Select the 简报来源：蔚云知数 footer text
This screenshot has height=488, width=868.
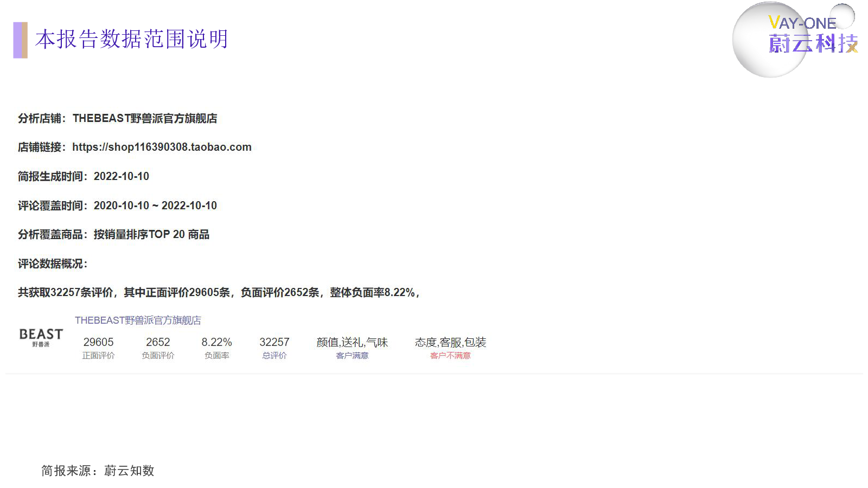[98, 471]
